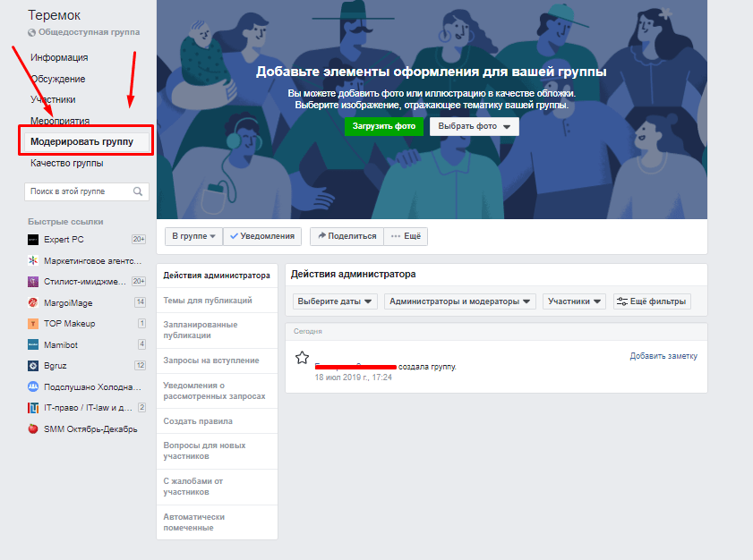Click the 20+ badge next to Expert PC
Image resolution: width=753 pixels, height=560 pixels.
pos(139,239)
